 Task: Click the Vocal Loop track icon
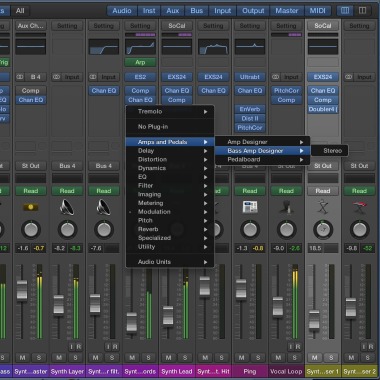tap(286, 207)
